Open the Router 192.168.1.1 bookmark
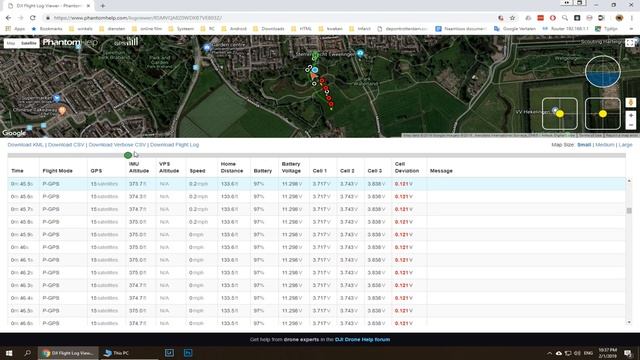Image resolution: width=640 pixels, height=360 pixels. [565, 29]
